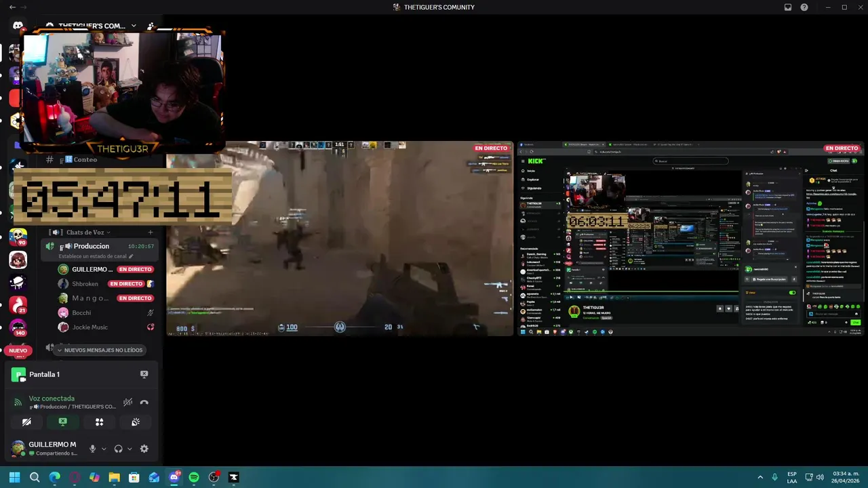Turn on camera button
This screenshot has height=488, width=868.
(x=26, y=422)
